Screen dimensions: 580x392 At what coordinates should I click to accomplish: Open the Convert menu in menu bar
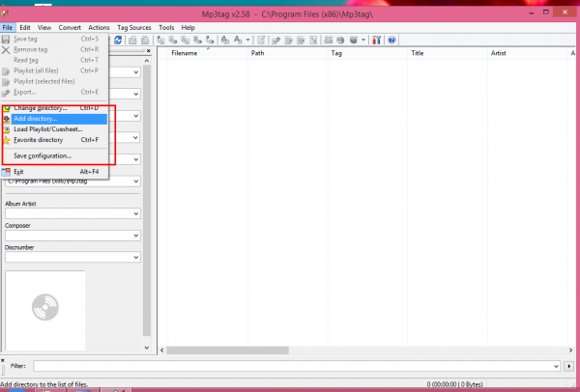70,28
